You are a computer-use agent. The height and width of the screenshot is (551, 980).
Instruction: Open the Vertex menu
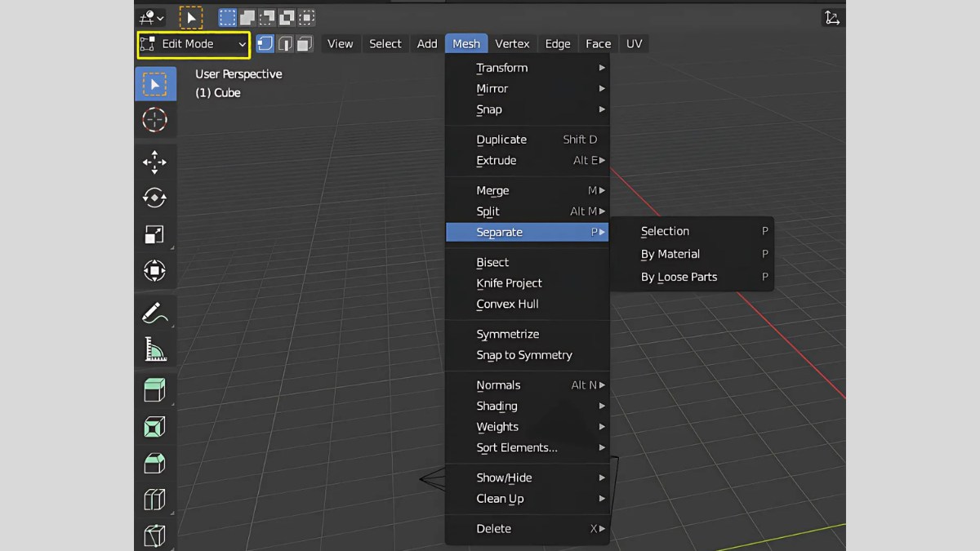click(512, 44)
